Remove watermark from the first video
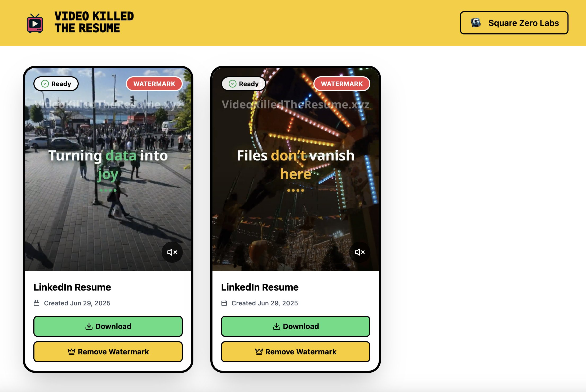This screenshot has height=392, width=586. [108, 352]
